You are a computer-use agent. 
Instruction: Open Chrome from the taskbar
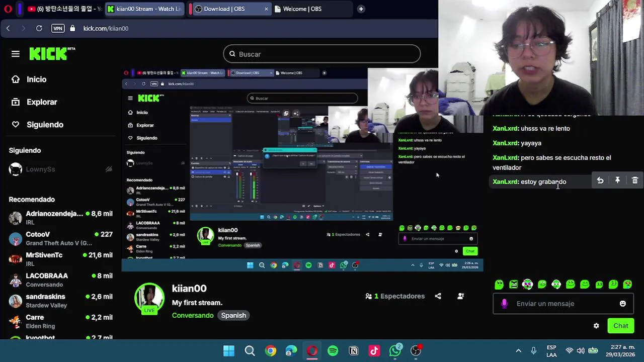tap(271, 351)
